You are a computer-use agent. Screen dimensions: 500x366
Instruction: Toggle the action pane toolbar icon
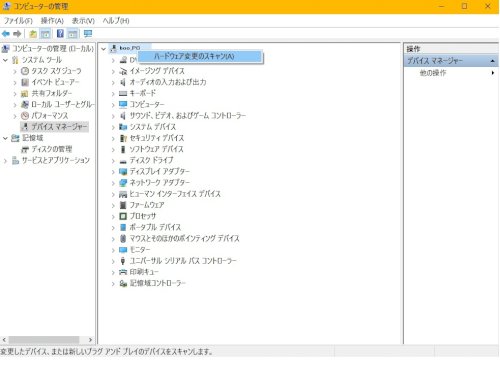(73, 34)
